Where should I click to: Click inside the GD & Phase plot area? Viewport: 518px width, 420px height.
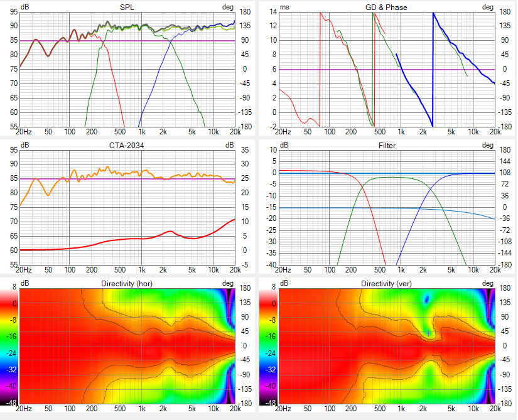click(x=387, y=69)
